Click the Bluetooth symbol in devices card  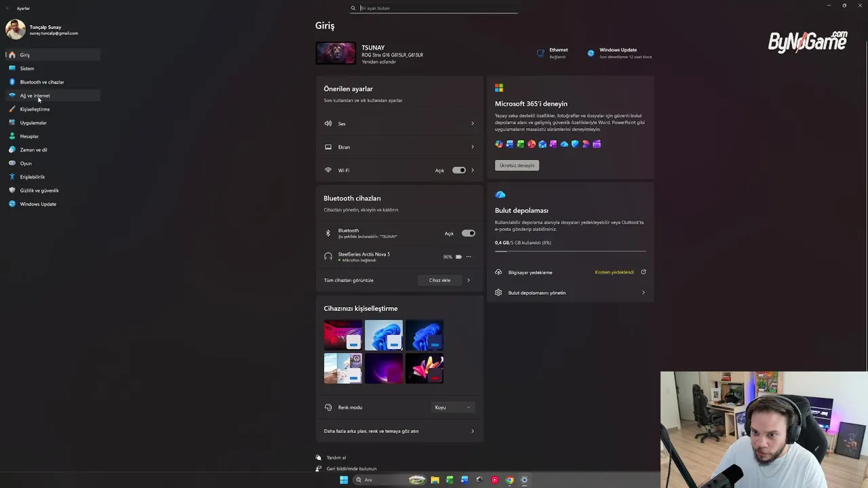[x=328, y=233]
